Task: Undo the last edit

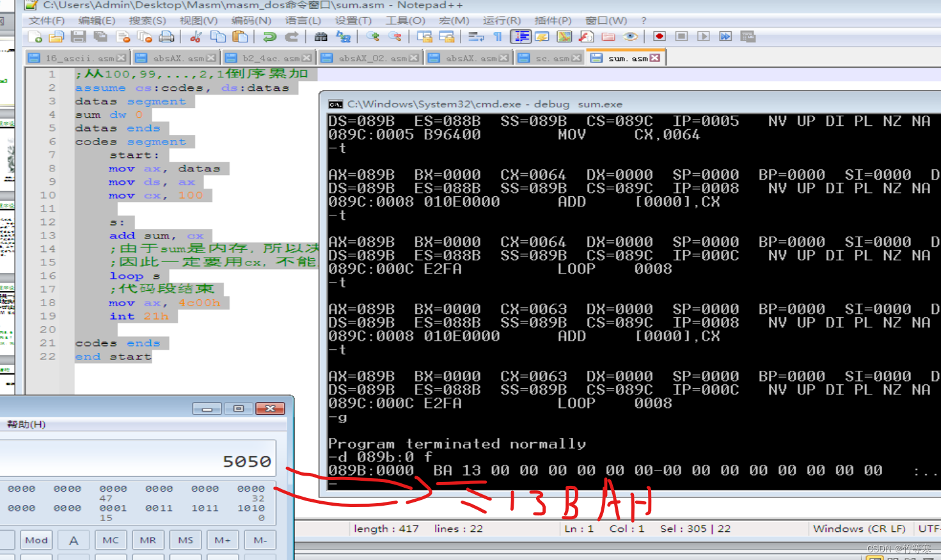Action: [x=269, y=36]
